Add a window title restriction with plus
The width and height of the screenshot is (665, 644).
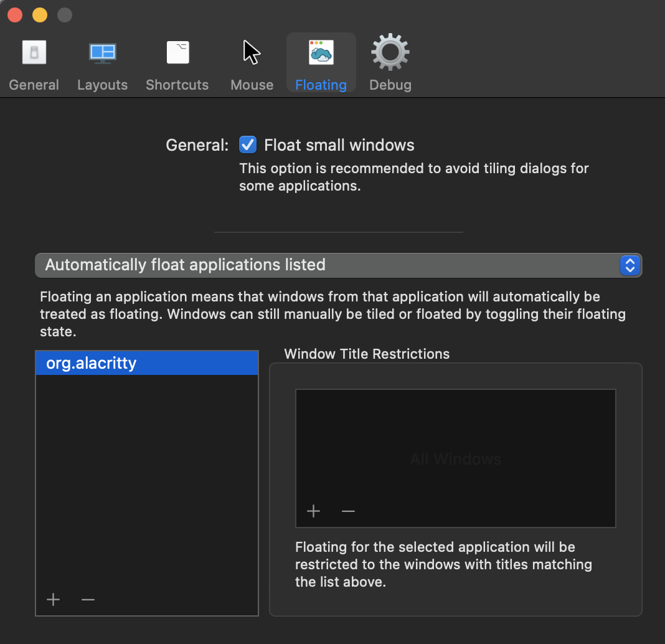313,511
